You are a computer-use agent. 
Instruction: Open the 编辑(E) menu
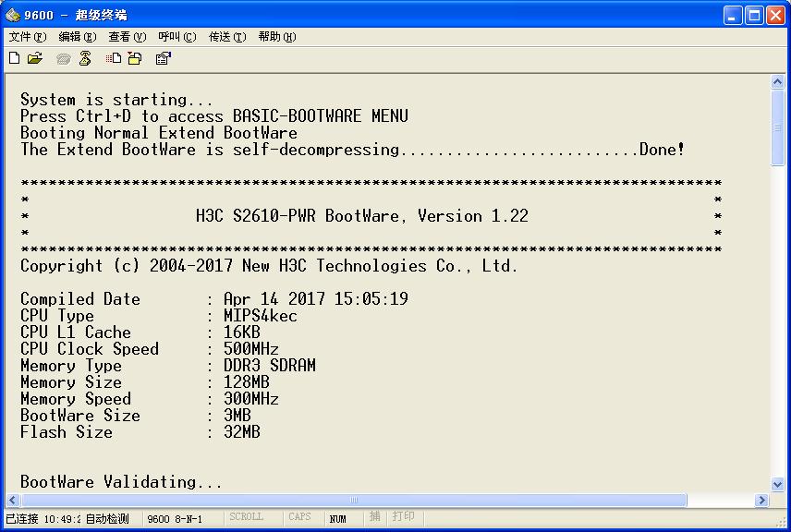[x=77, y=37]
